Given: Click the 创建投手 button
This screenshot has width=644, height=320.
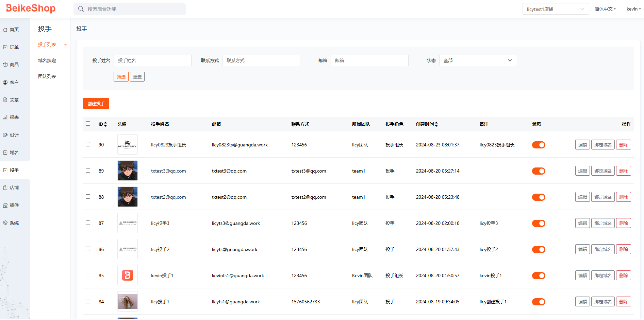Looking at the screenshot, I should pos(96,104).
